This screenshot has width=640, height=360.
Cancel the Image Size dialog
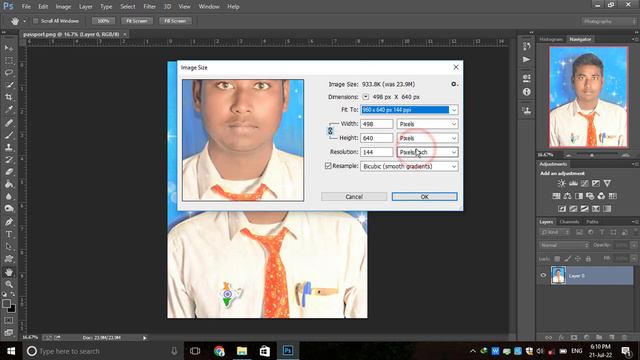pyautogui.click(x=354, y=197)
